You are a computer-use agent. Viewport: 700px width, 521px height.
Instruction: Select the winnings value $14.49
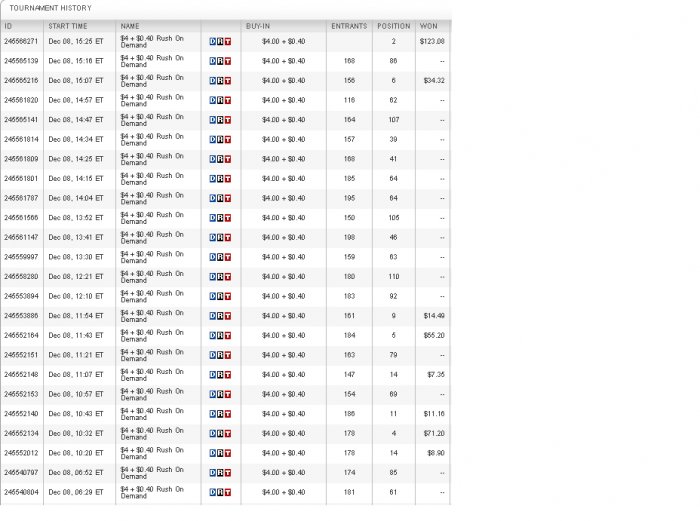click(x=434, y=316)
